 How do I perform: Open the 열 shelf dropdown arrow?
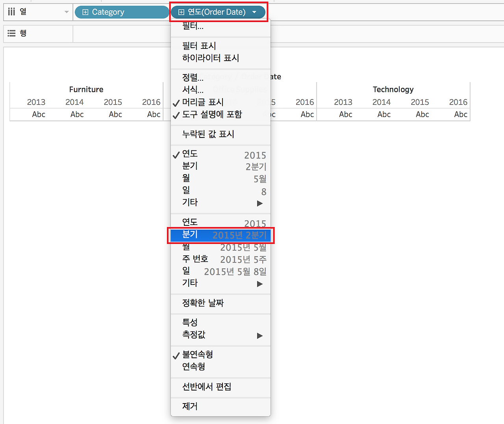tap(67, 12)
